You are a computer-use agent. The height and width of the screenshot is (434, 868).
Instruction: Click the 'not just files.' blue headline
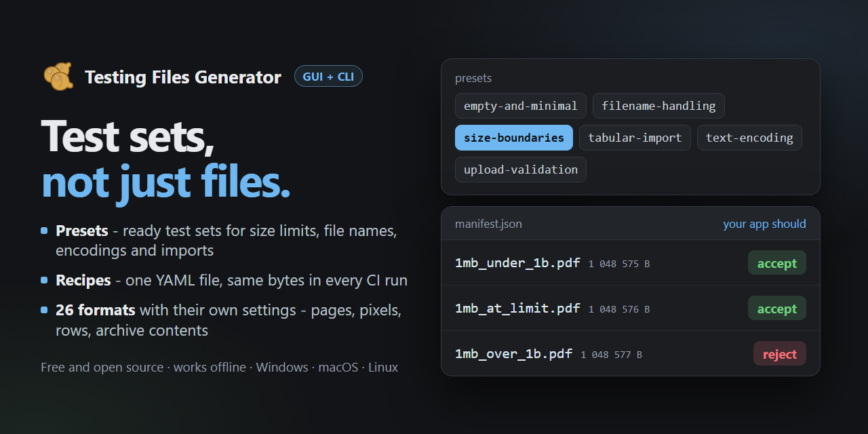165,182
